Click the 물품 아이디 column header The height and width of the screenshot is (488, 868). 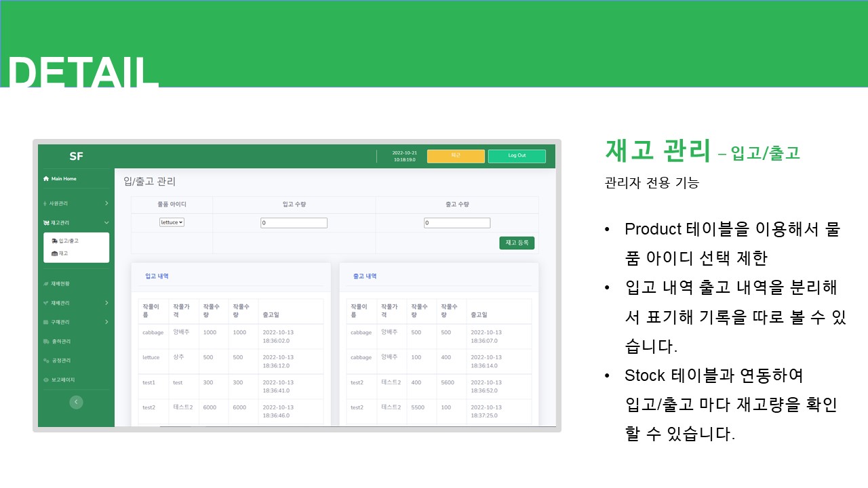point(172,204)
